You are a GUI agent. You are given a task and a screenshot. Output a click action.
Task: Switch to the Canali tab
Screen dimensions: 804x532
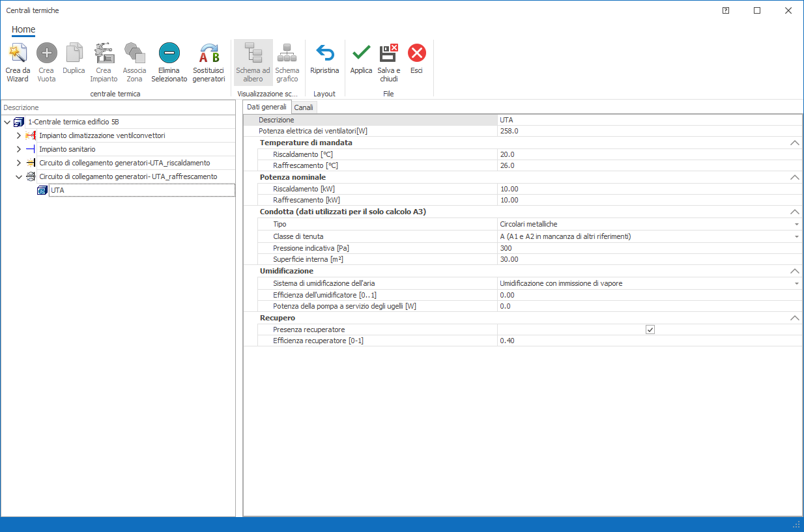click(304, 107)
